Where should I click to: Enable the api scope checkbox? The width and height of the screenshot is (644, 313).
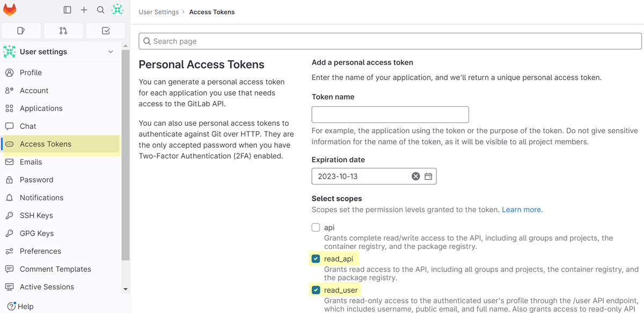click(x=316, y=228)
